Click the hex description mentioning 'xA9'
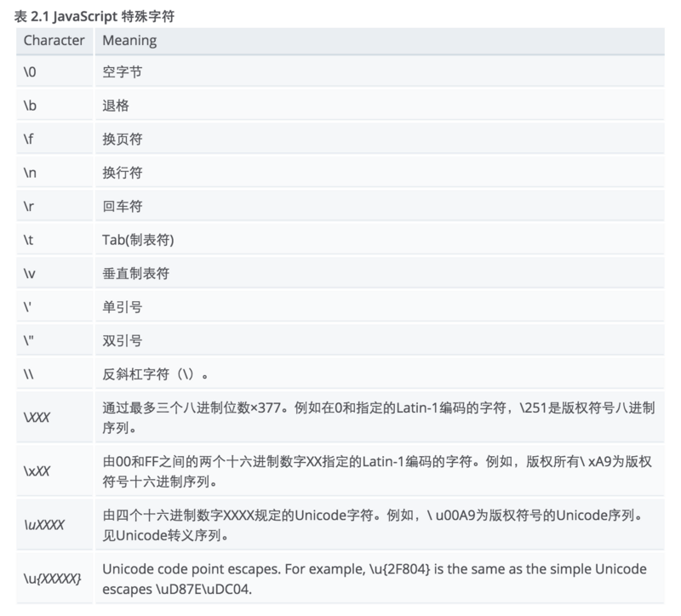Viewport: 681px width, 616px height. [380, 471]
